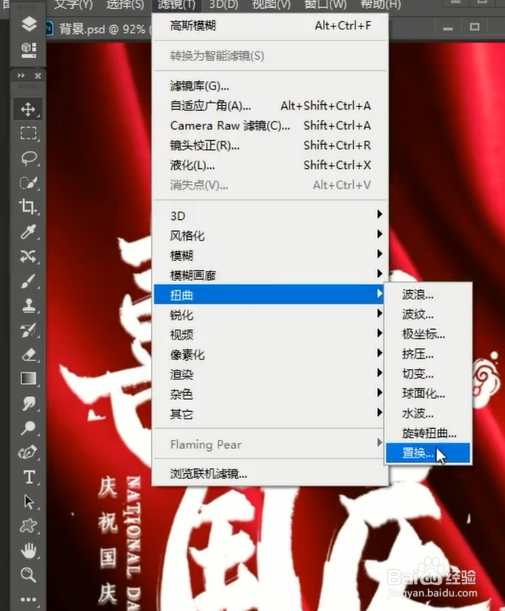Expand the 其它 submenu
This screenshot has width=505, height=611.
click(x=270, y=414)
